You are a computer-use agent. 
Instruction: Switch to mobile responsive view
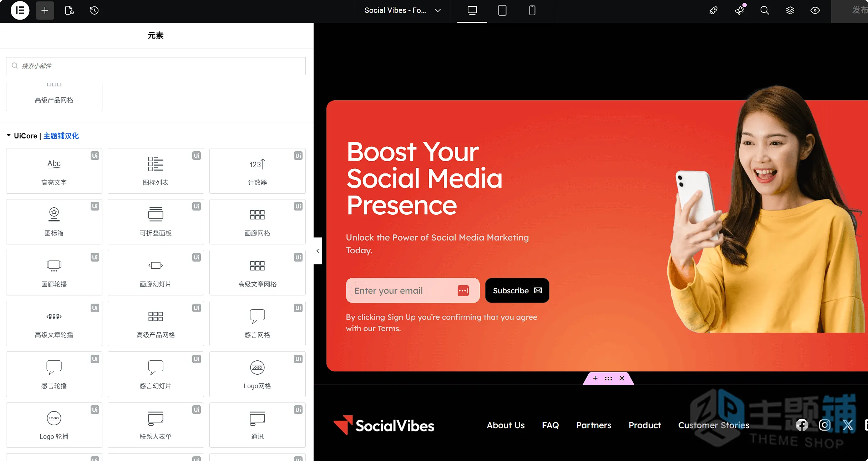click(532, 10)
